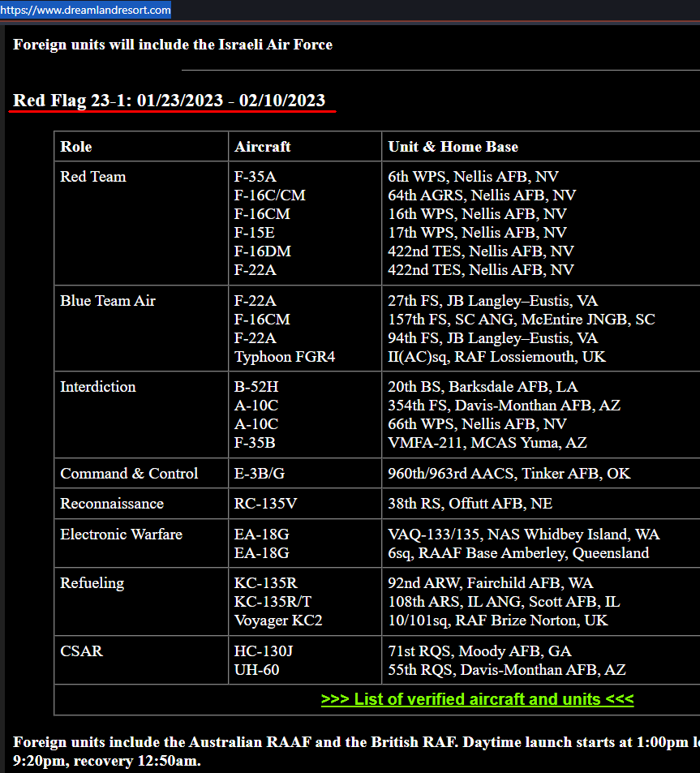The width and height of the screenshot is (700, 773).
Task: Click the 'Aircraft' column header
Action: click(262, 147)
